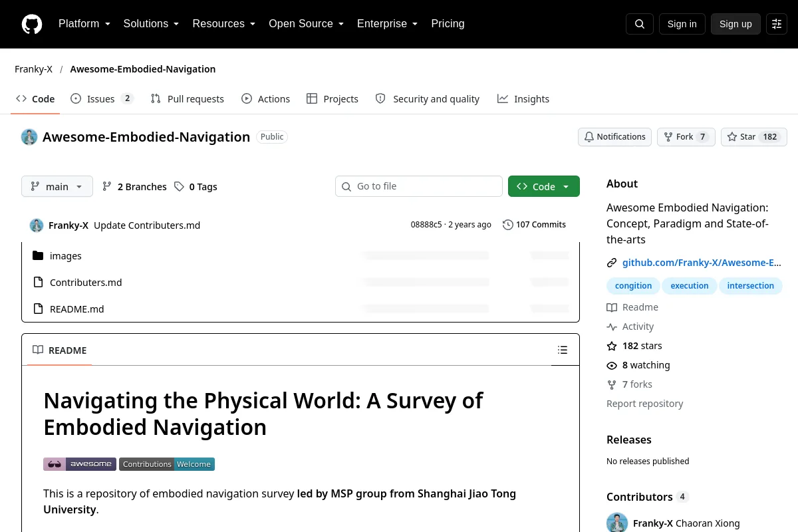This screenshot has width=798, height=532.
Task: Click Sign in
Action: click(x=682, y=24)
